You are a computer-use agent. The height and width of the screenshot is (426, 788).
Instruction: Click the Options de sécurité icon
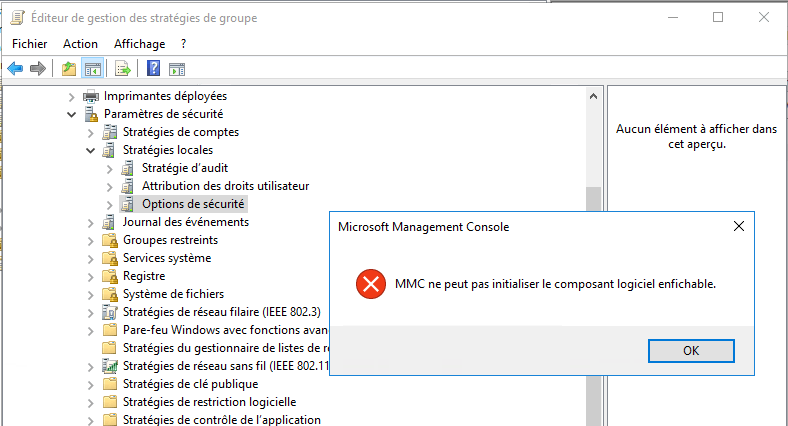[x=128, y=204]
